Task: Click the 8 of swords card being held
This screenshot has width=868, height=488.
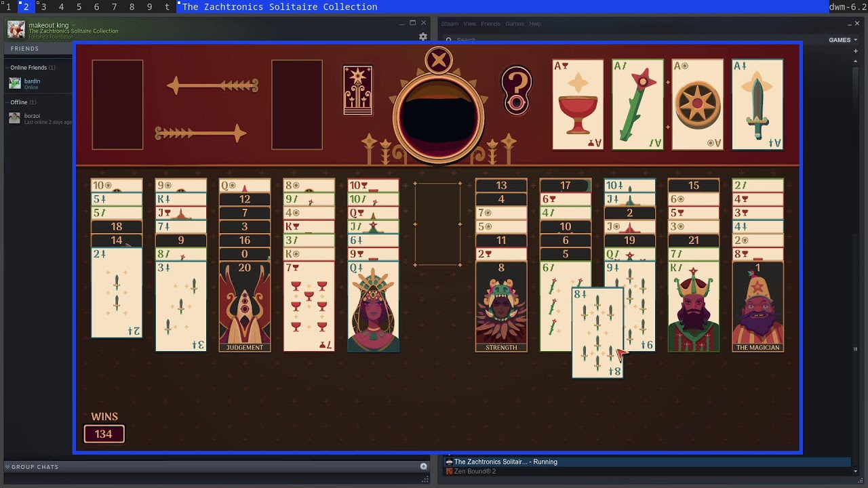Action: click(597, 333)
